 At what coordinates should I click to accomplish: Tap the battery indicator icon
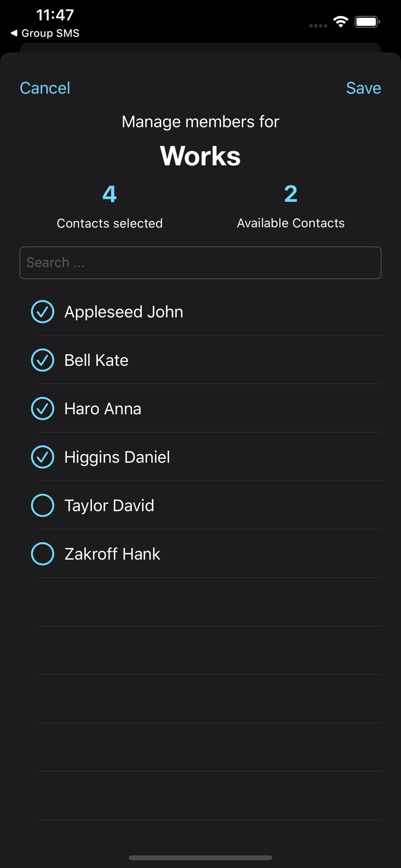(x=367, y=22)
